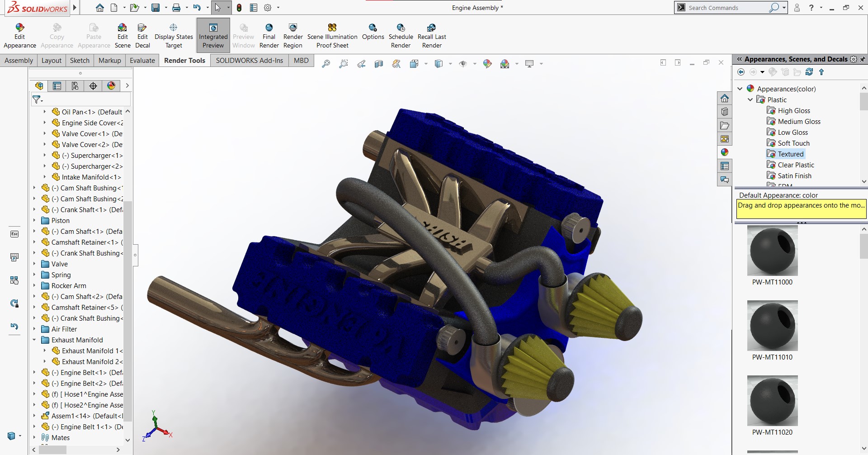Screen dimensions: 868x455
Task: Open Scene Illumination Proof Sheet
Action: [332, 35]
